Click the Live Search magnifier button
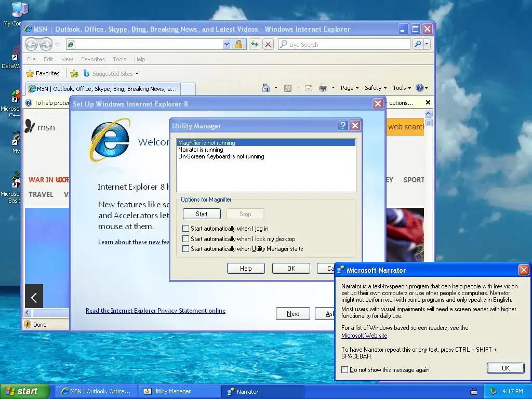This screenshot has width=532, height=399. point(418,44)
